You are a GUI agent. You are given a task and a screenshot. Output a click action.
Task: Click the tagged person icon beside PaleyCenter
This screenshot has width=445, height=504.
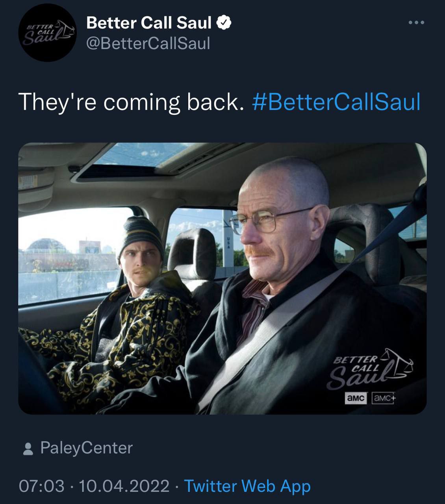click(28, 448)
